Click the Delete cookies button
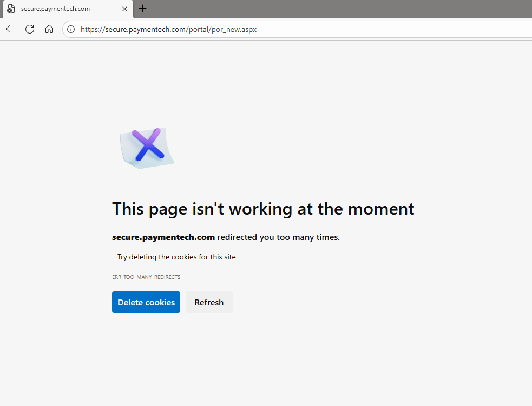This screenshot has width=532, height=406. 146,302
